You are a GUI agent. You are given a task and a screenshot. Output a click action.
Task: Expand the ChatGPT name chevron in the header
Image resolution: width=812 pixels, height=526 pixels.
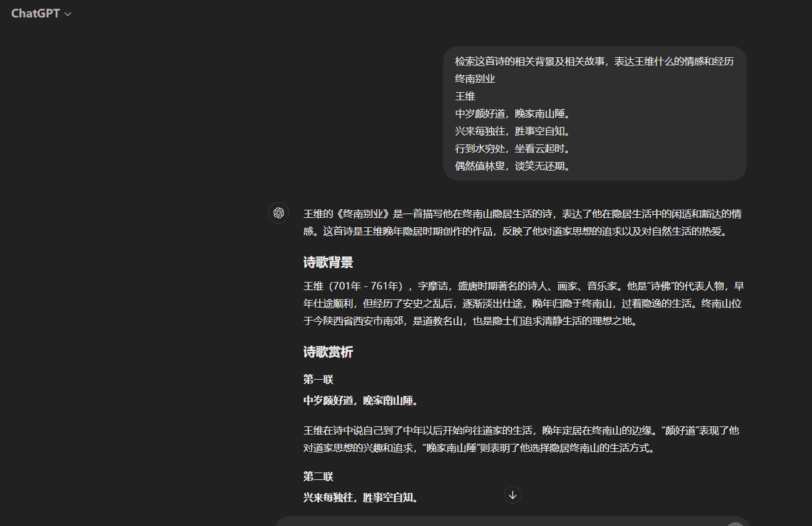68,13
